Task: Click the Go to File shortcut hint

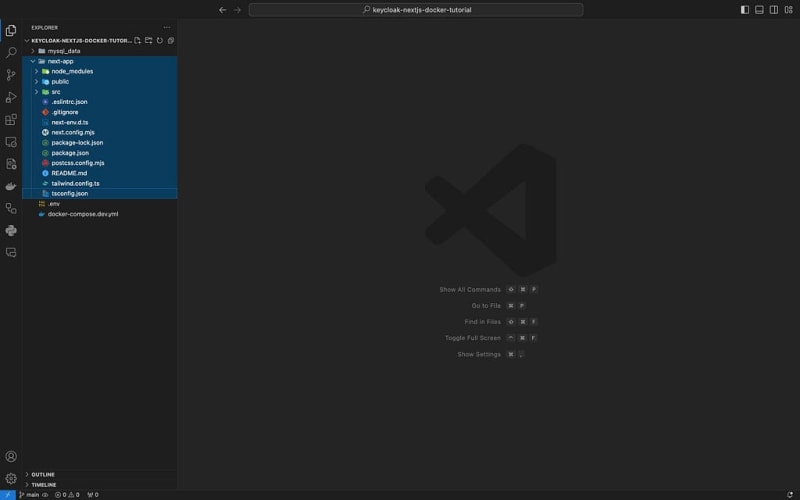Action: point(498,306)
